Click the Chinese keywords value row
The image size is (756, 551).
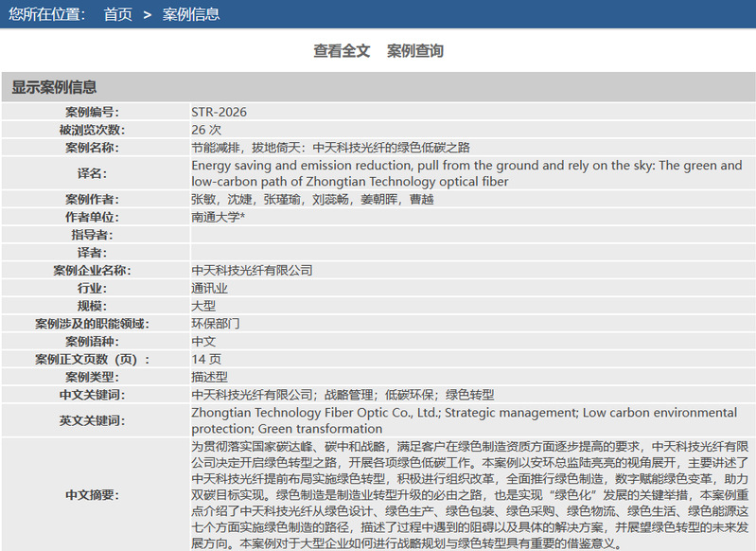pos(343,395)
